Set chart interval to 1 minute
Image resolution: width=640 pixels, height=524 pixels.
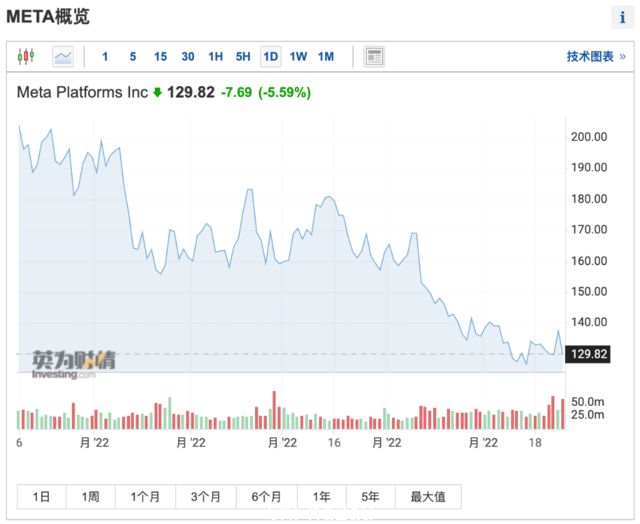tap(105, 56)
